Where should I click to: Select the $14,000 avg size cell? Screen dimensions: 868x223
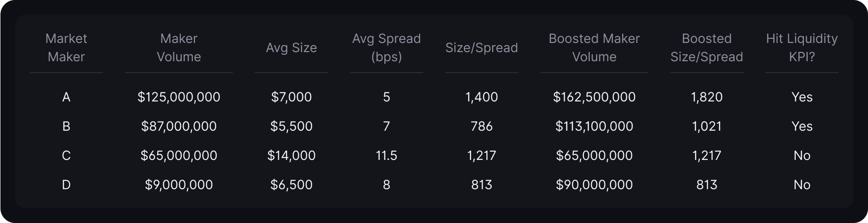[x=291, y=155]
